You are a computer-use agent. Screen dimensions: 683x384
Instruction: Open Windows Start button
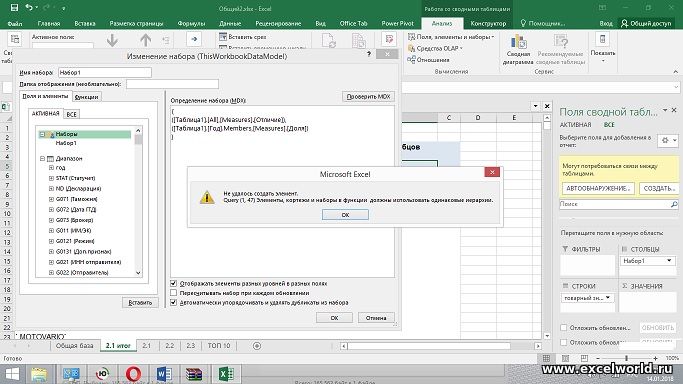pos(12,374)
